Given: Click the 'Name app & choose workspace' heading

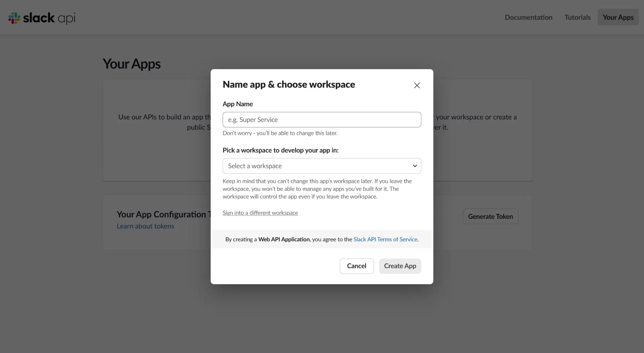Looking at the screenshot, I should coord(288,85).
